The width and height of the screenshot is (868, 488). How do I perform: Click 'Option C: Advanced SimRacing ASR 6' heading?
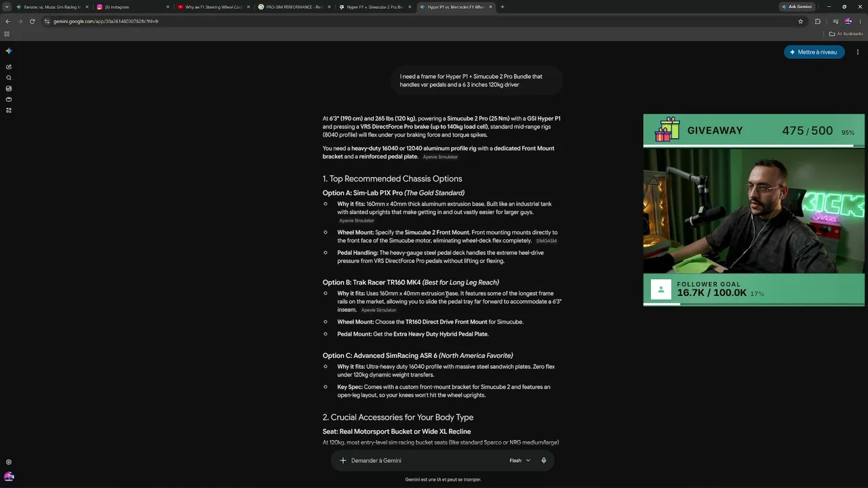click(x=418, y=356)
